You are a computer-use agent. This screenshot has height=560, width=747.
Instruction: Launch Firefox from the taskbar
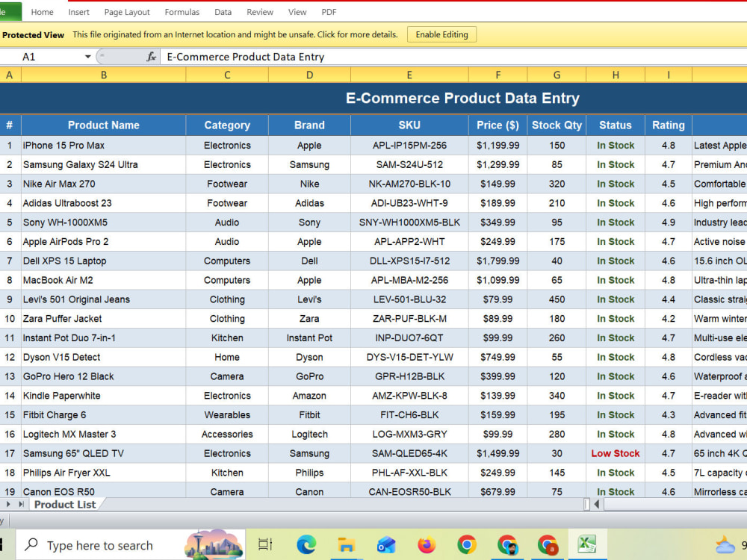coord(427,544)
